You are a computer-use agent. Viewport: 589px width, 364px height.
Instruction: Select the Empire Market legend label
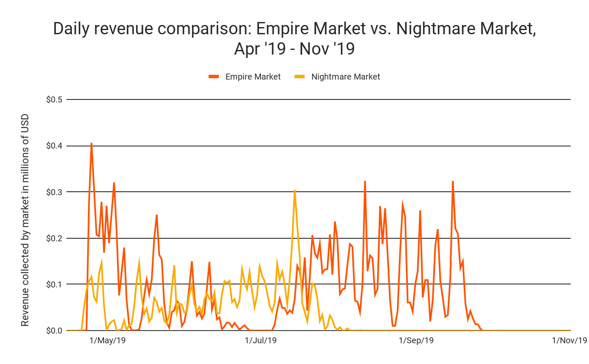[x=253, y=77]
